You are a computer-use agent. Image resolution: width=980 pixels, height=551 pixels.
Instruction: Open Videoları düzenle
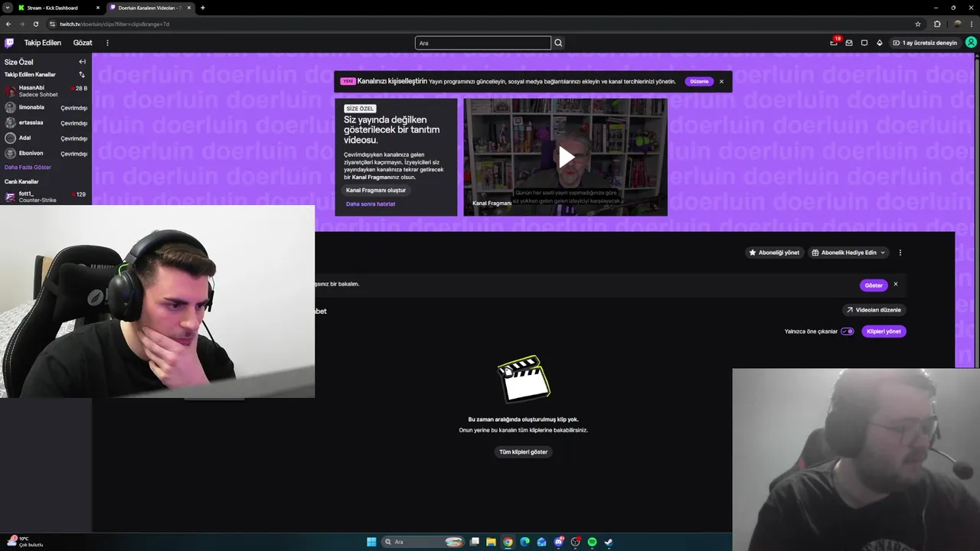click(x=874, y=310)
